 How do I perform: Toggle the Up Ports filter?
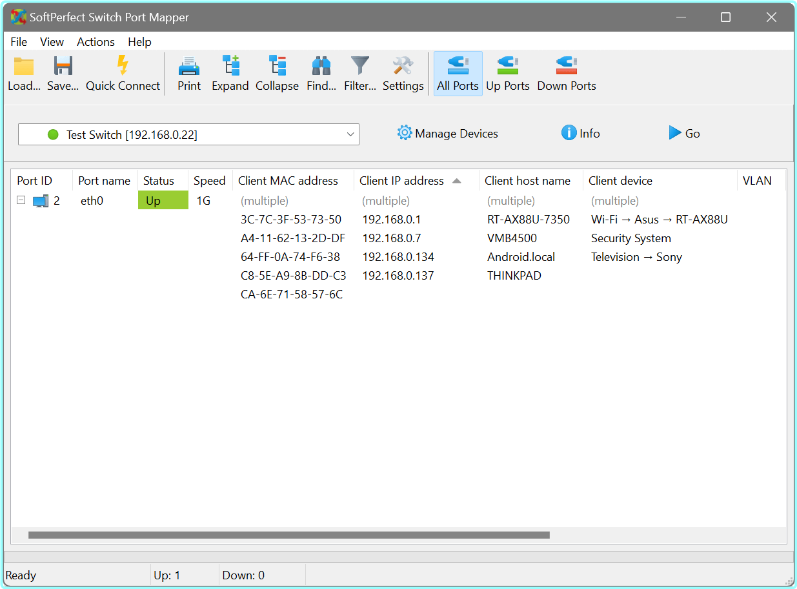click(507, 73)
